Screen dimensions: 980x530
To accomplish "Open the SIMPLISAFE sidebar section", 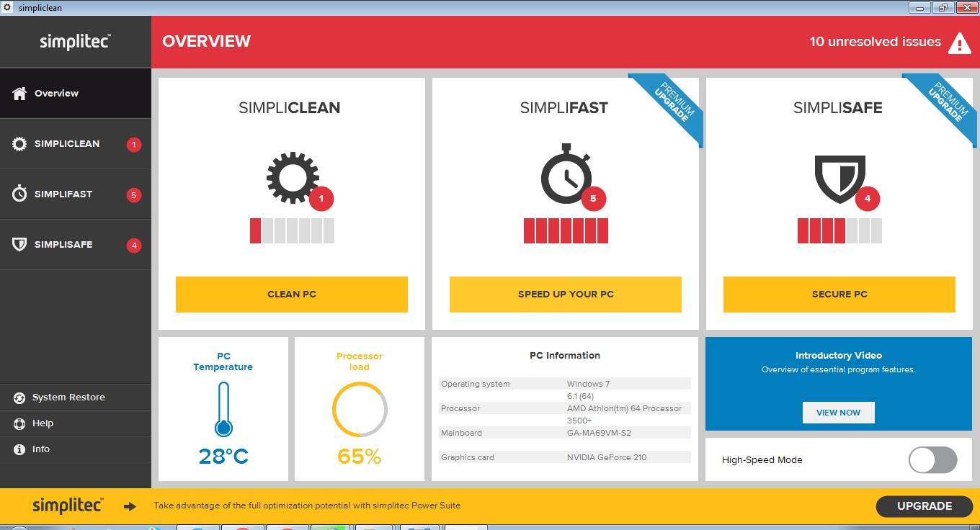I will point(76,245).
